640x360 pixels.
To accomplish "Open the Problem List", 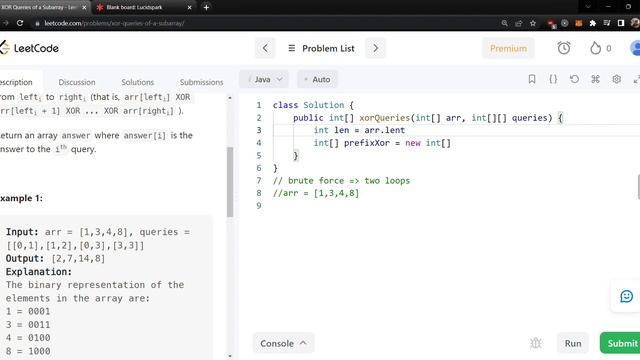I will point(321,48).
